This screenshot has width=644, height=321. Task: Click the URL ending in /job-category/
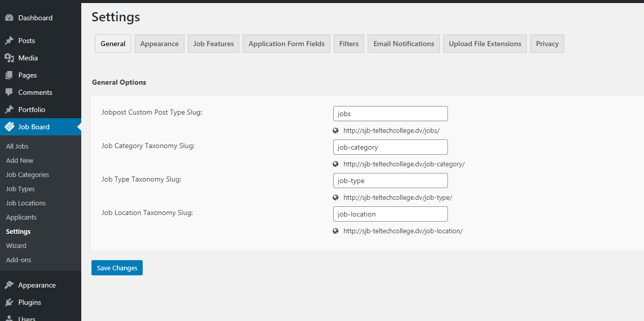pyautogui.click(x=404, y=164)
